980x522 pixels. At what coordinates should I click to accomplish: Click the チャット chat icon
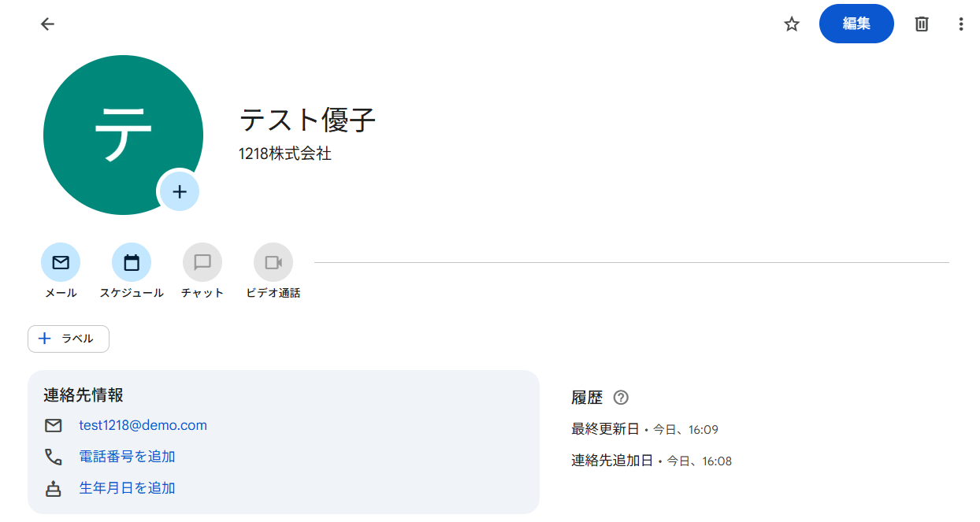202,263
